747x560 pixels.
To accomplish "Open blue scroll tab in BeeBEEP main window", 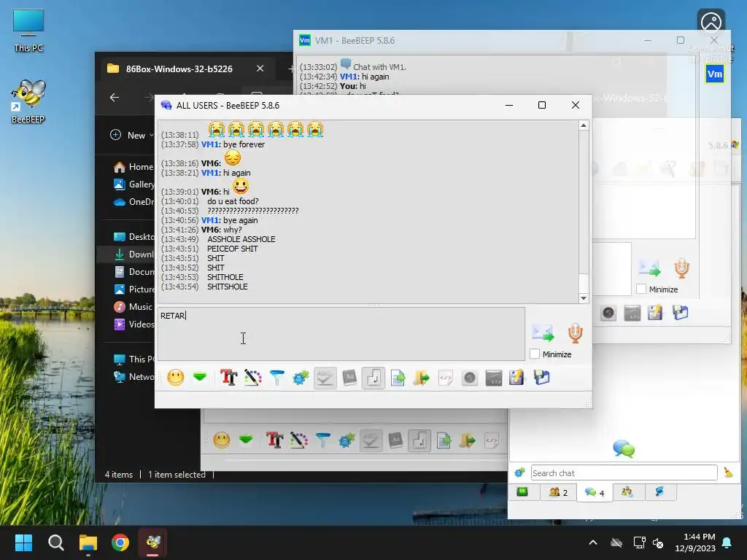I will point(659,492).
